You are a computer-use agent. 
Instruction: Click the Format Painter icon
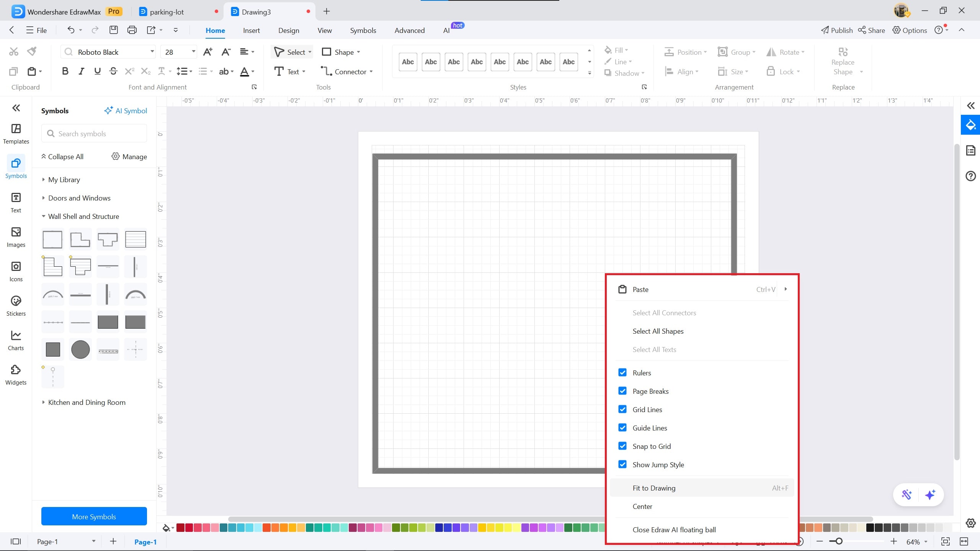click(32, 51)
